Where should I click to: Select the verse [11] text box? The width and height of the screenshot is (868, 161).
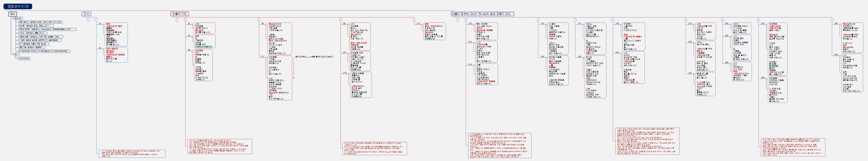click(x=435, y=31)
